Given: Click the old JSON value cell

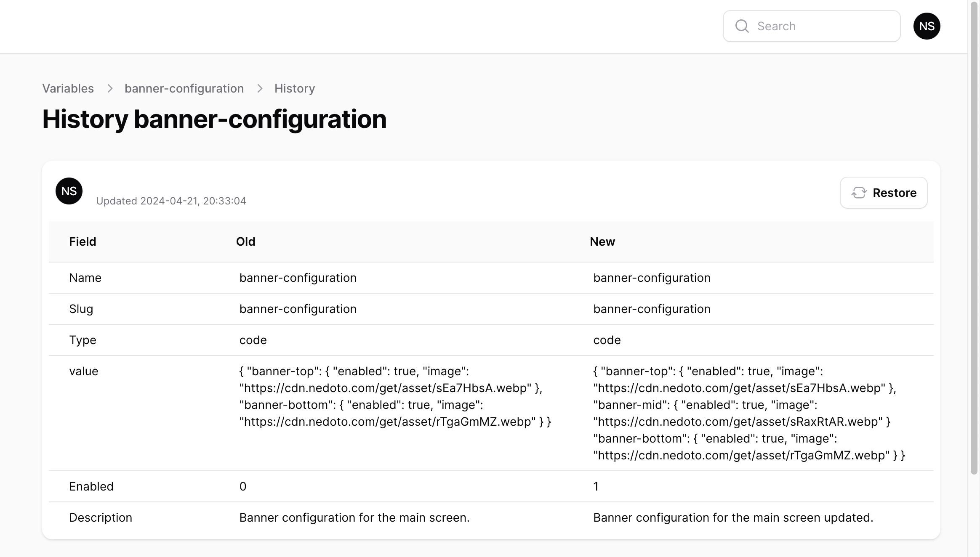Looking at the screenshot, I should coord(395,396).
